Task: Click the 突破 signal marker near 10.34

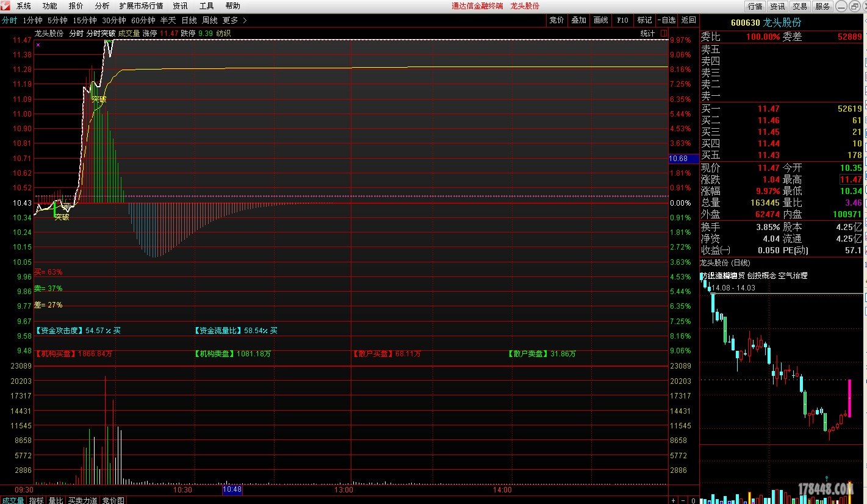Action: [62, 217]
